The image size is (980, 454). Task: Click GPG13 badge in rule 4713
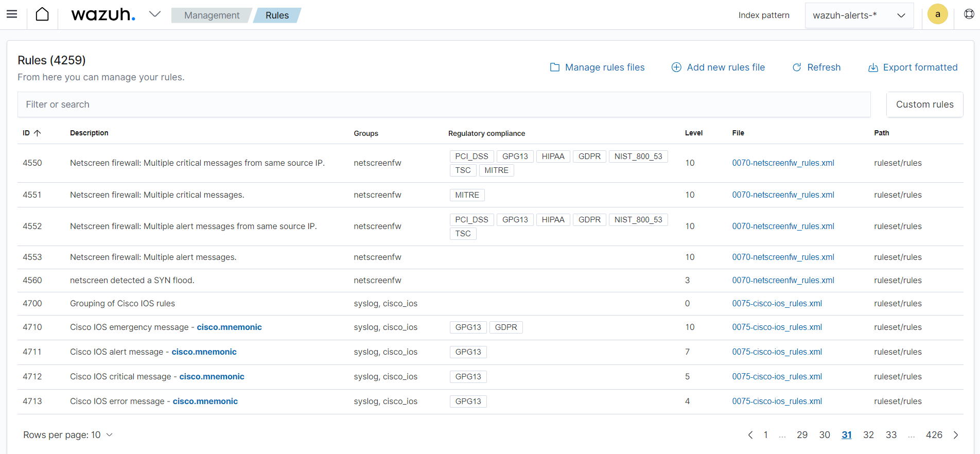[x=468, y=401]
